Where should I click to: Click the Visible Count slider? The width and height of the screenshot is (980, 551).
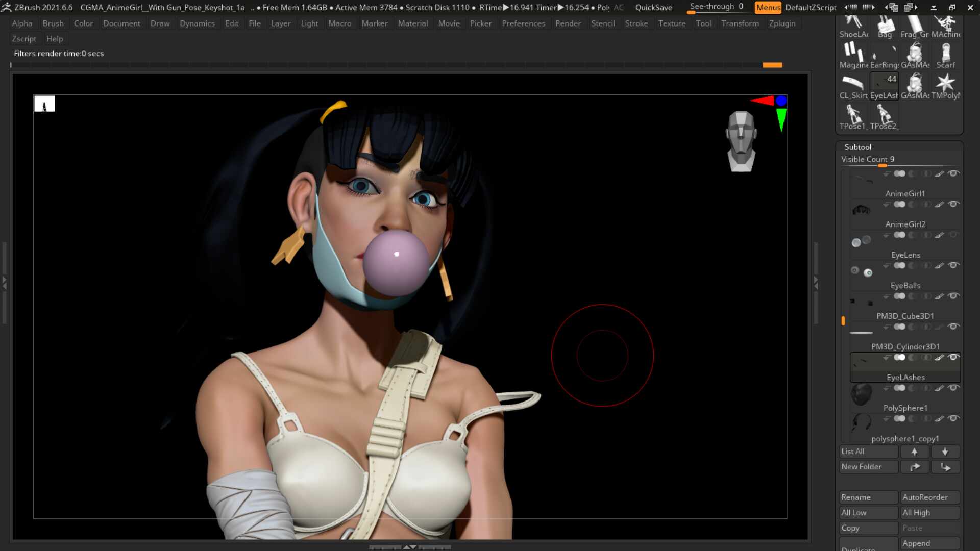pos(899,160)
